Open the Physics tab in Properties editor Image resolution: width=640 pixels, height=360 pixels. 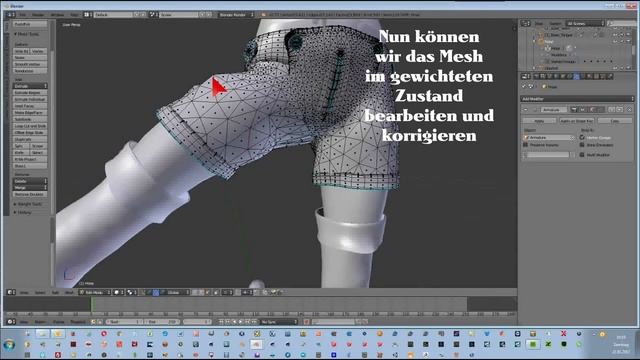click(610, 76)
